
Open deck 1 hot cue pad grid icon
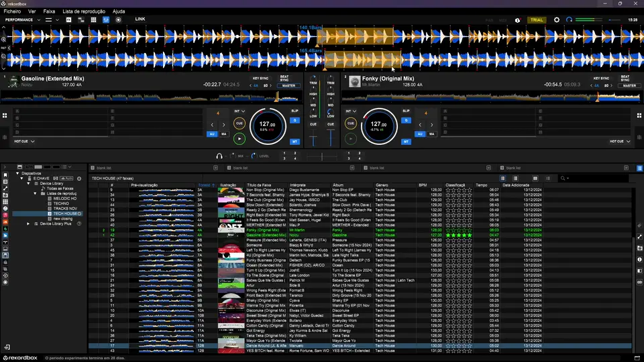click(x=5, y=116)
